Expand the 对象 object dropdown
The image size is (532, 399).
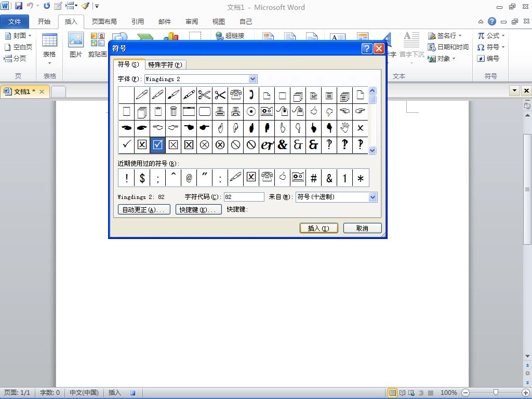(454, 59)
